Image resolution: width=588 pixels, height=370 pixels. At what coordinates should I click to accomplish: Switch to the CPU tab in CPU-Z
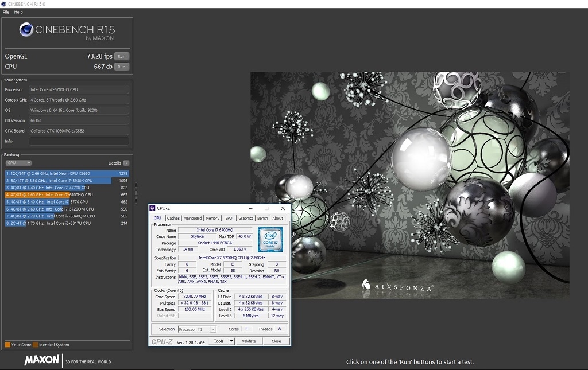(x=157, y=218)
